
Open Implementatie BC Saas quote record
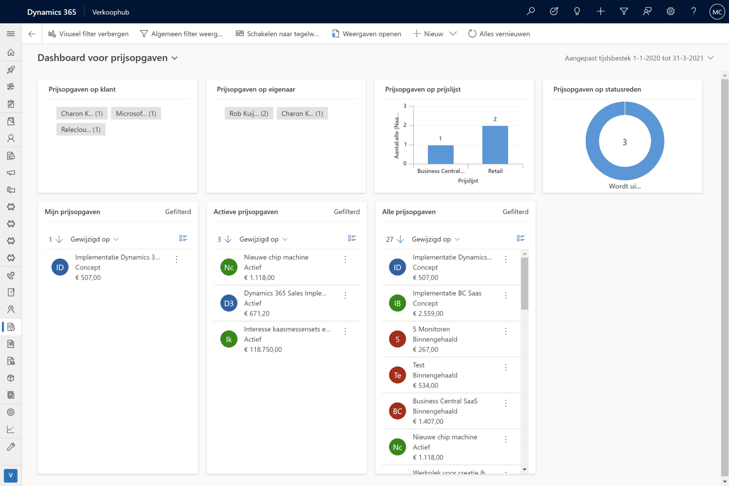click(451, 303)
